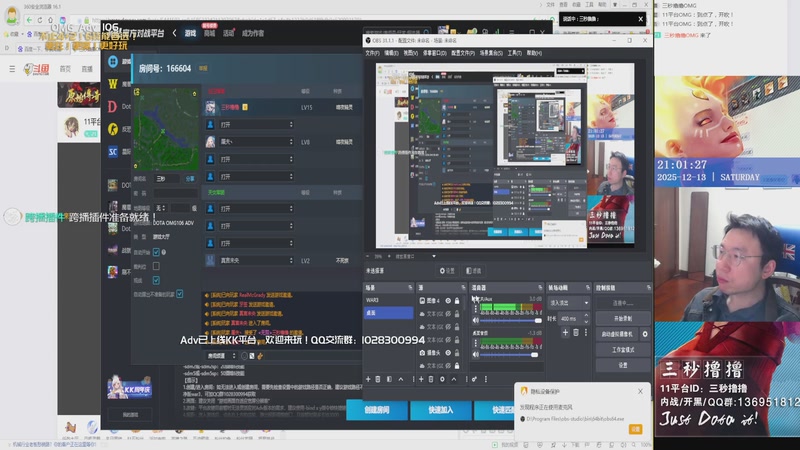
Task: Go back with KK platform chevron arrow
Action: pyautogui.click(x=174, y=33)
